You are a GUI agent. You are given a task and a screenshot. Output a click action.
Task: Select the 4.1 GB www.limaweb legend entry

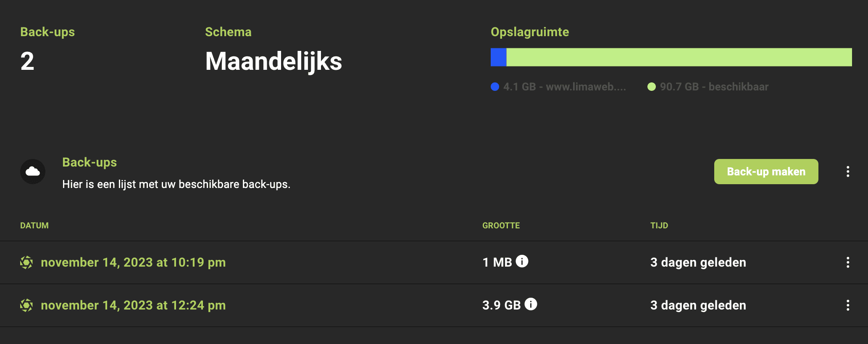pyautogui.click(x=558, y=87)
